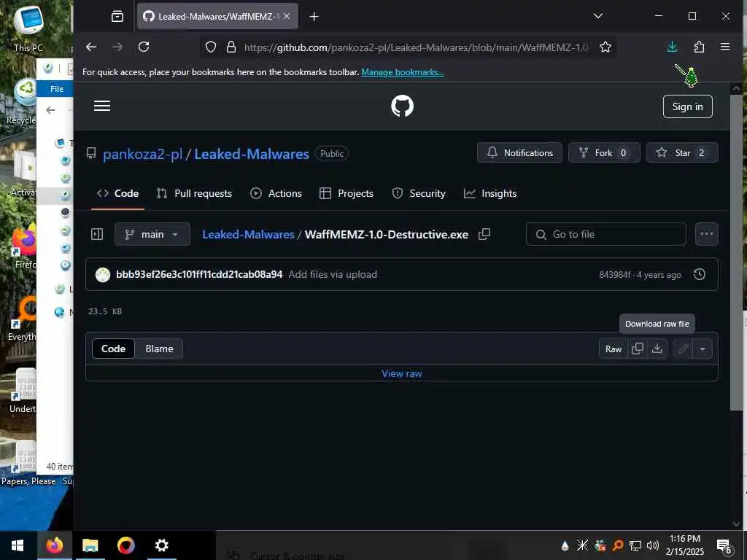Open the Raw file button
This screenshot has width=747, height=560.
pos(613,349)
